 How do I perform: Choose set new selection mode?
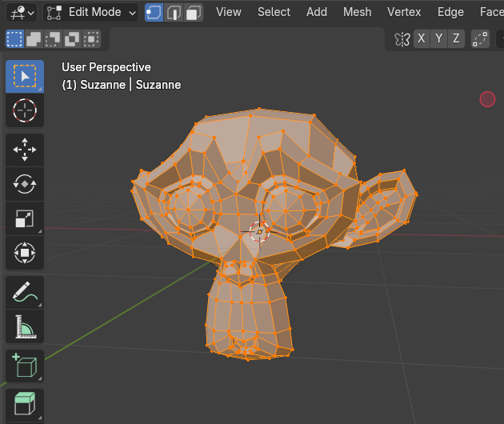click(x=14, y=39)
